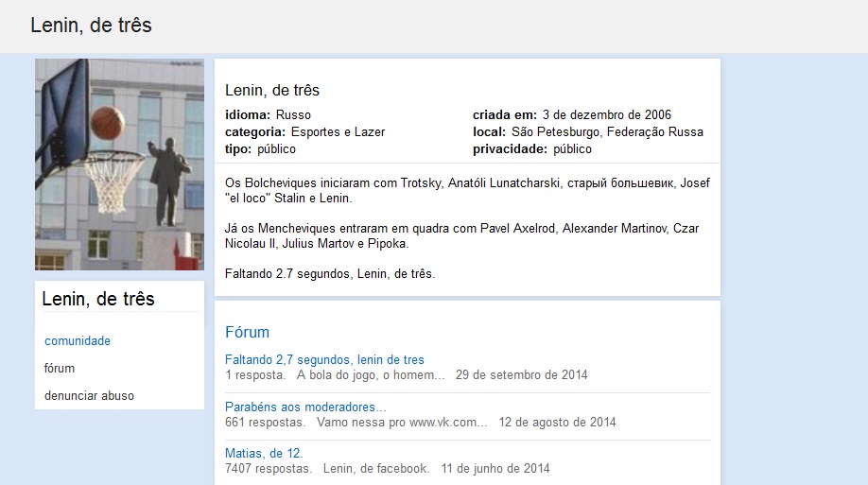Click the Bolcheviques description paragraph
Image resolution: width=868 pixels, height=485 pixels.
(x=467, y=190)
